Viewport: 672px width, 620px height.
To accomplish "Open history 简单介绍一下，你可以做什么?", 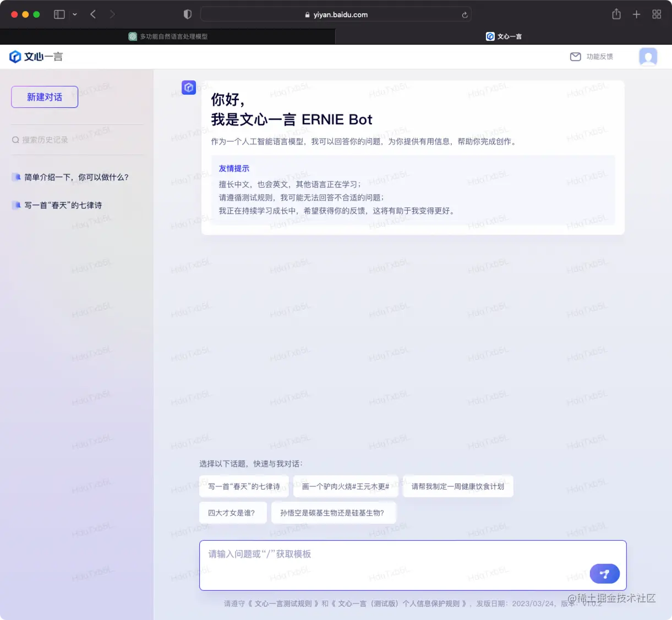I will tap(76, 177).
